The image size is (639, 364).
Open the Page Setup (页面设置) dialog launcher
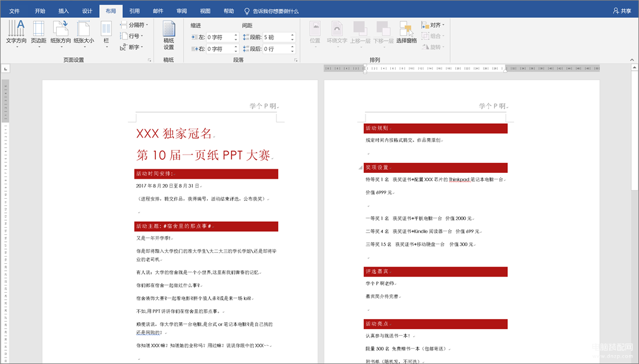[x=149, y=60]
